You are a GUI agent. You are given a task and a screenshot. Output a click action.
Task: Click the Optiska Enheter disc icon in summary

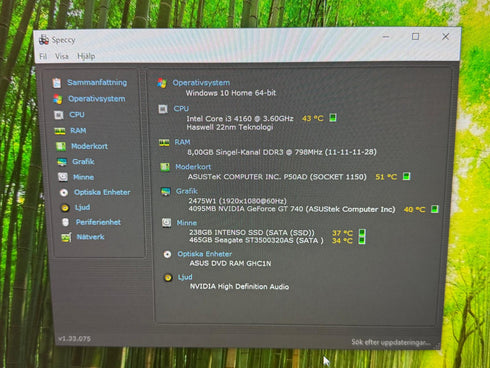pos(167,254)
